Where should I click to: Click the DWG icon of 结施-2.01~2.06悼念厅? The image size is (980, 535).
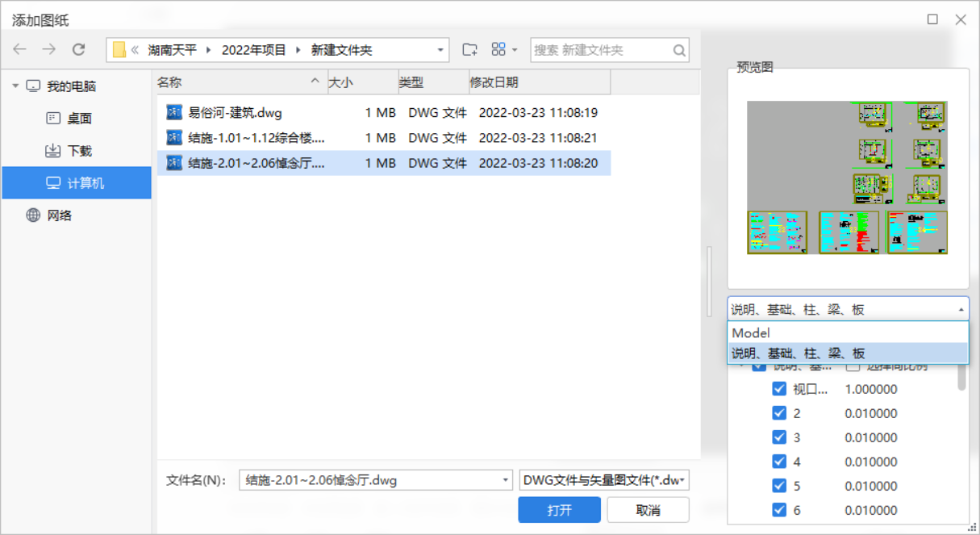pyautogui.click(x=174, y=163)
